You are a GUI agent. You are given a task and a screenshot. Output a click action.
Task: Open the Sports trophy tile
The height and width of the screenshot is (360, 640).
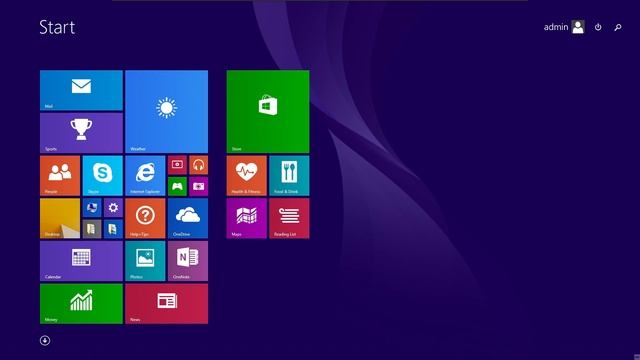point(81,133)
